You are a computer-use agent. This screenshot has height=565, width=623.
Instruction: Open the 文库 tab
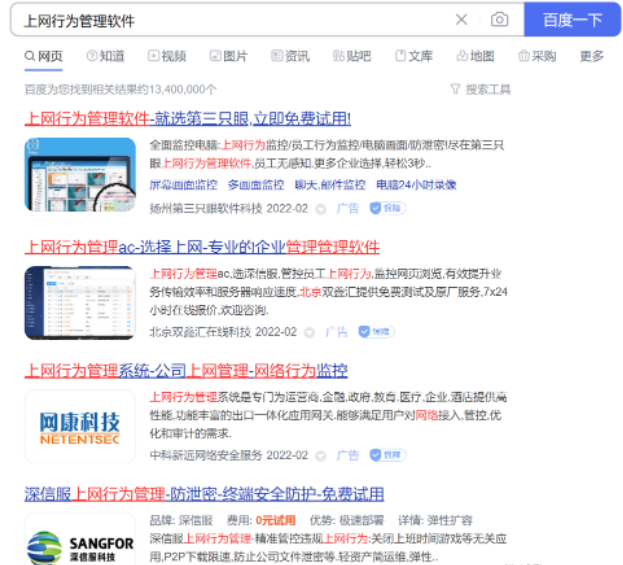(x=414, y=56)
